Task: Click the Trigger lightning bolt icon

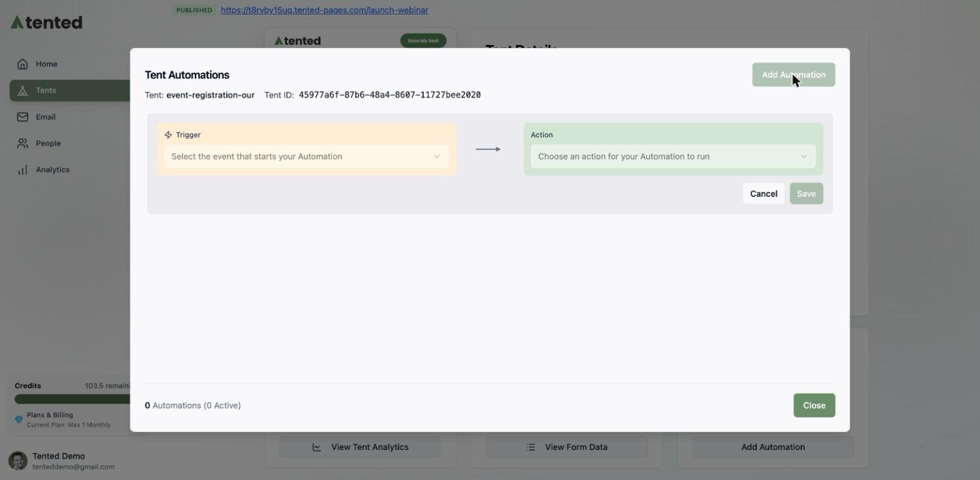Action: pos(168,135)
